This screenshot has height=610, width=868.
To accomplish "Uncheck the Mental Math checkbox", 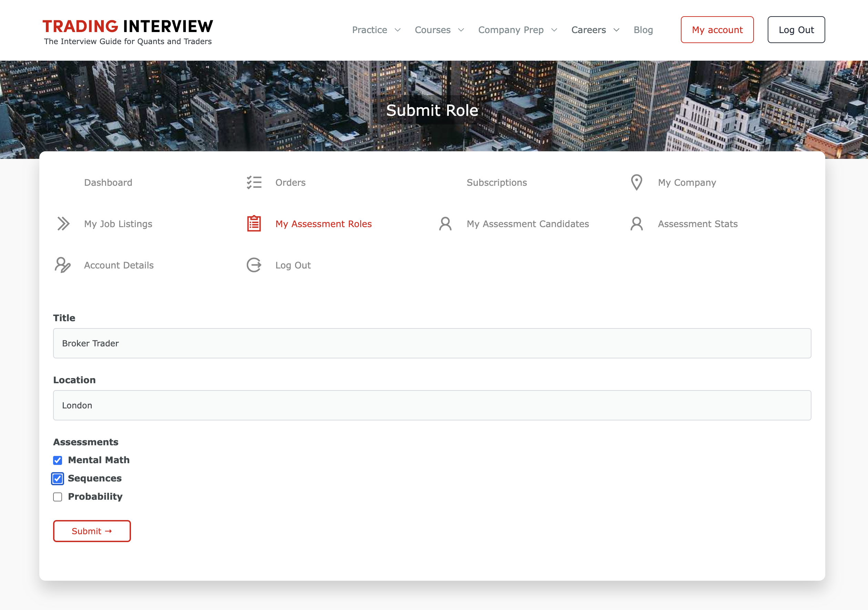I will coord(58,460).
